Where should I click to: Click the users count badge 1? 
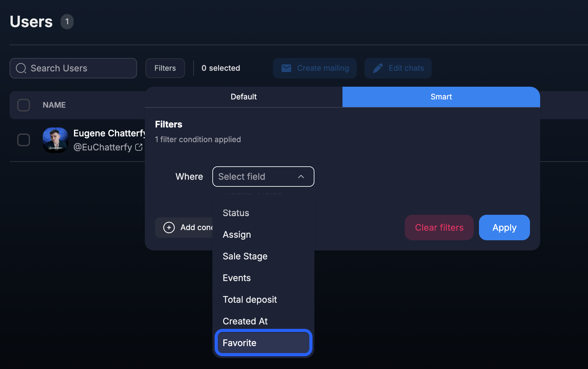coord(67,22)
